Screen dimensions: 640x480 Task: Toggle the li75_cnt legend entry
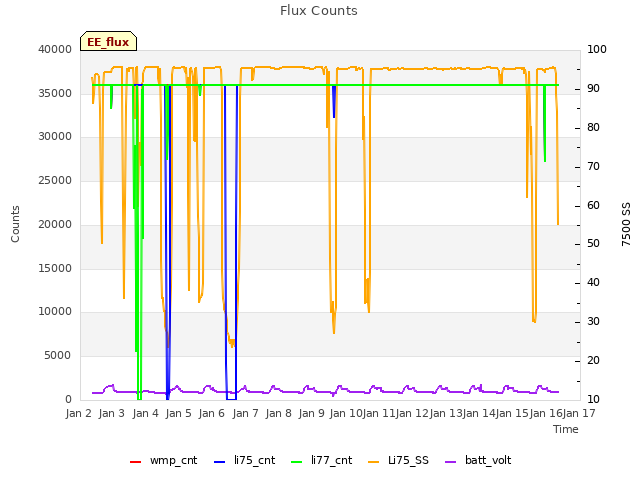point(244,460)
